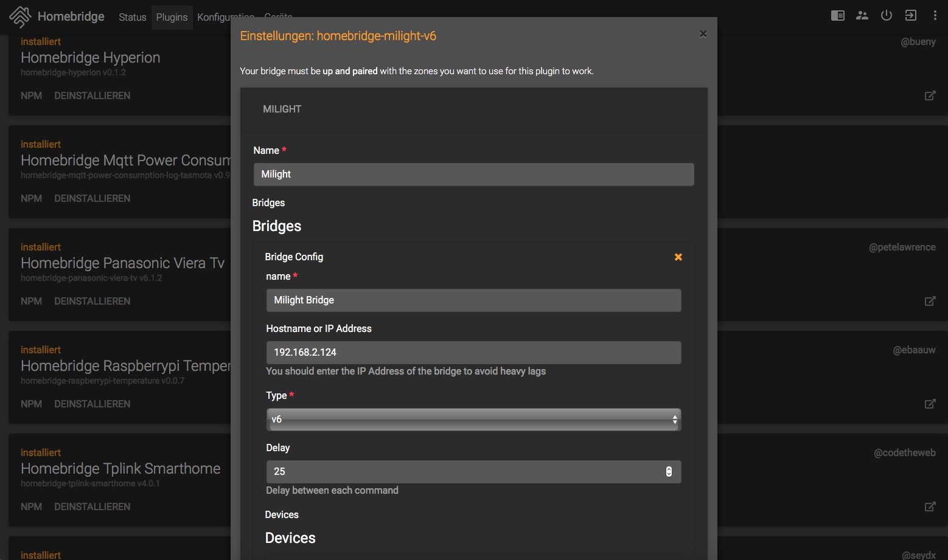
Task: Click DEINSTALLIEREN for Homebridge Hyperion
Action: point(92,95)
